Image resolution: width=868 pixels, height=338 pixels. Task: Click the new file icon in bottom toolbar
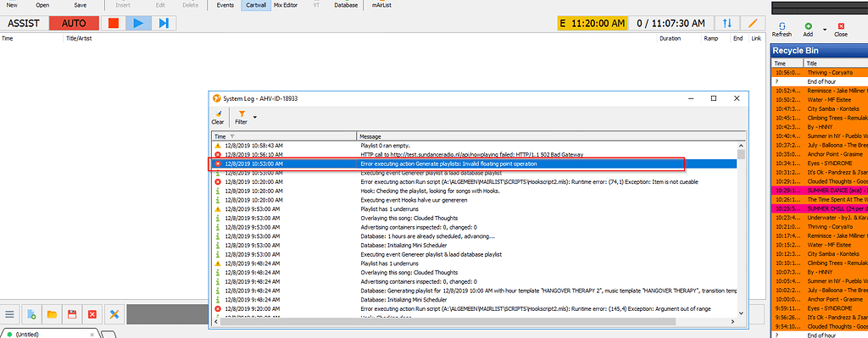point(31,314)
